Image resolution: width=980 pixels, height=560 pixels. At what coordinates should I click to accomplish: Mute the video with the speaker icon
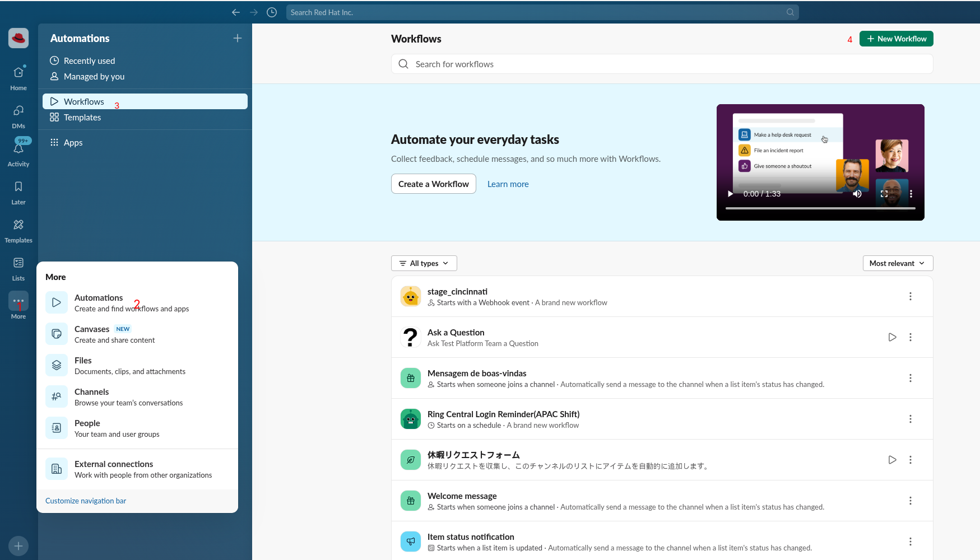[857, 194]
